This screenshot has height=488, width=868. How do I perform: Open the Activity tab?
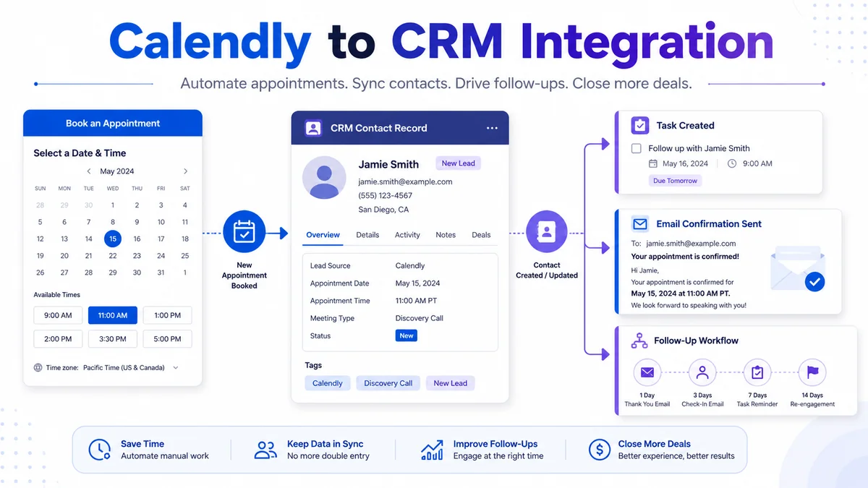(407, 235)
